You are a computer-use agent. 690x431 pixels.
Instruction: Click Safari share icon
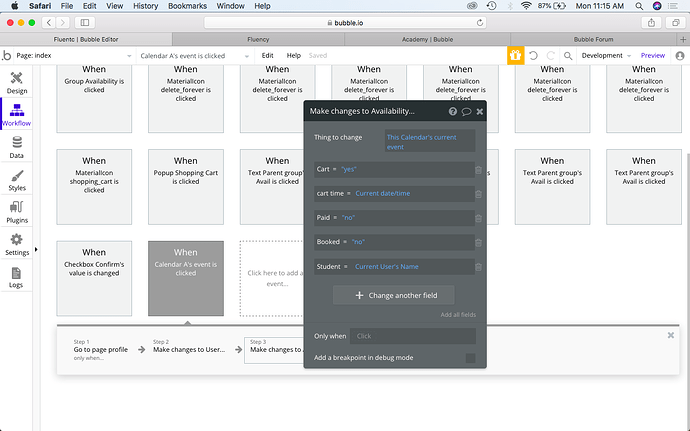(x=651, y=22)
